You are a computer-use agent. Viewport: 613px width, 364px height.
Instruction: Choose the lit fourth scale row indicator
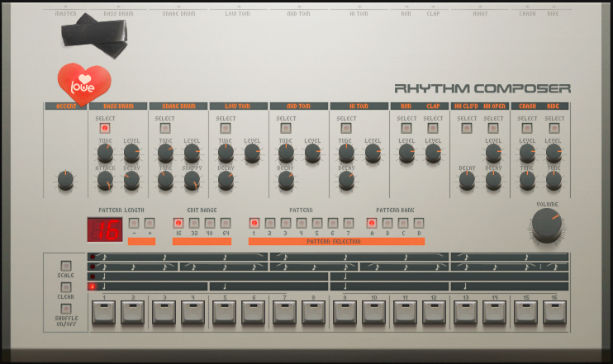93,286
